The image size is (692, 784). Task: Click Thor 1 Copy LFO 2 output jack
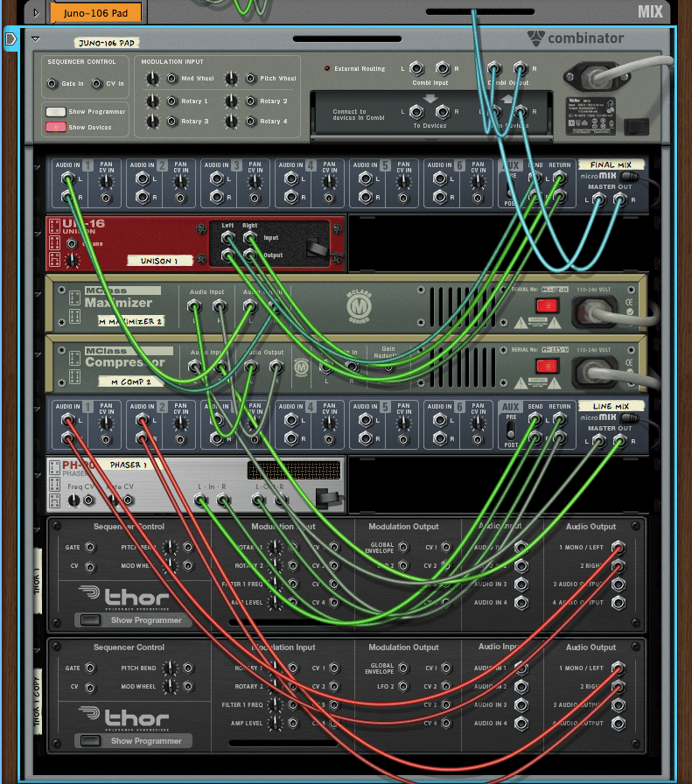(x=403, y=687)
